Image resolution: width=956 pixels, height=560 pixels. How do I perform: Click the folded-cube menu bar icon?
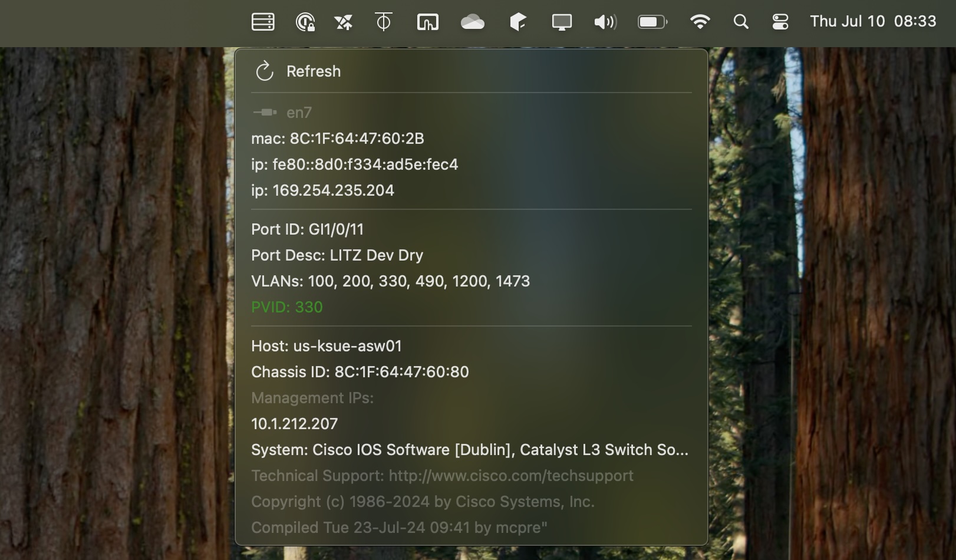click(517, 22)
